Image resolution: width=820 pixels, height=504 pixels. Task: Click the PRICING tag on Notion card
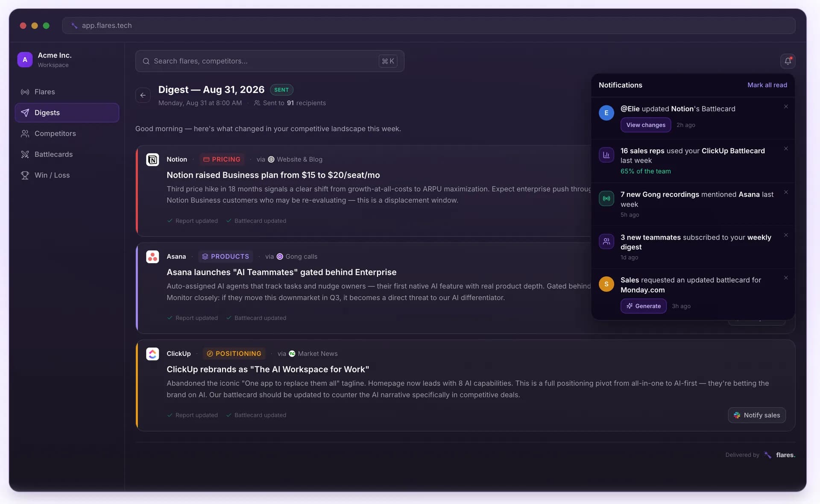coord(222,159)
